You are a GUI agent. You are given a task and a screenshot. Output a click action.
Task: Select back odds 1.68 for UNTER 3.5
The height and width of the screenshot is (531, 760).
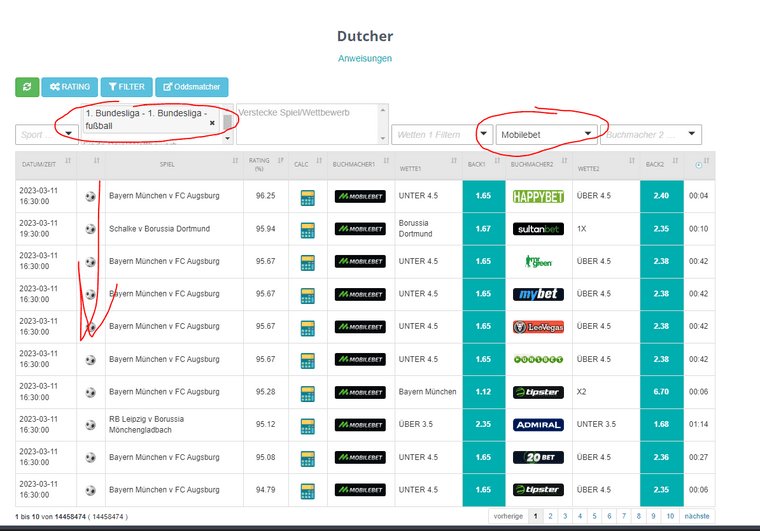click(662, 424)
